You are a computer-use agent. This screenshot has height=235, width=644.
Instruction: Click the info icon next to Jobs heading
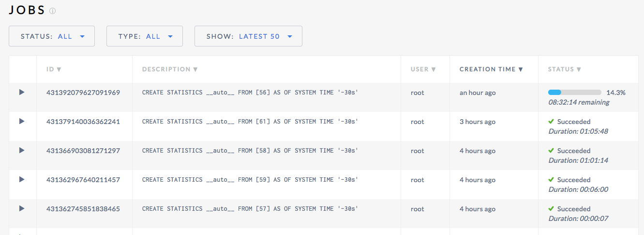tap(53, 11)
